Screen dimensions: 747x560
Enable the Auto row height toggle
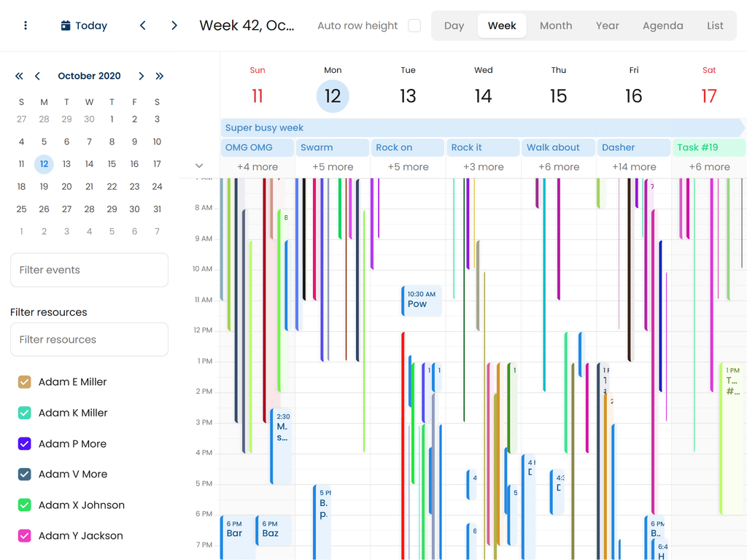tap(414, 25)
